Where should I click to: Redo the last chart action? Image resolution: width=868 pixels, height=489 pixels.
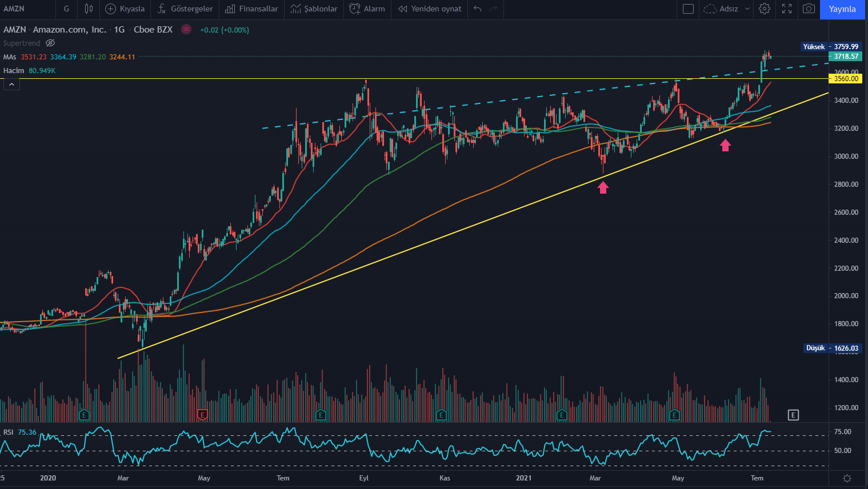(494, 9)
